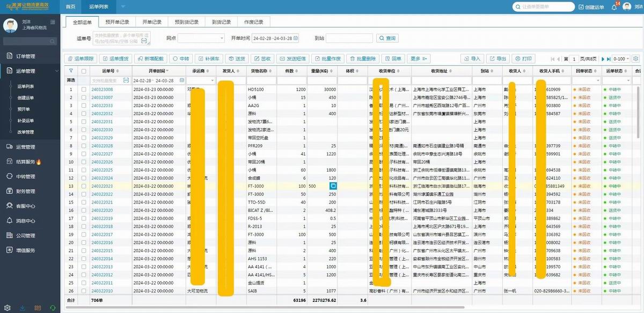The height and width of the screenshot is (313, 644).
Task: Open the 网点 dropdown list
Action: tap(201, 39)
